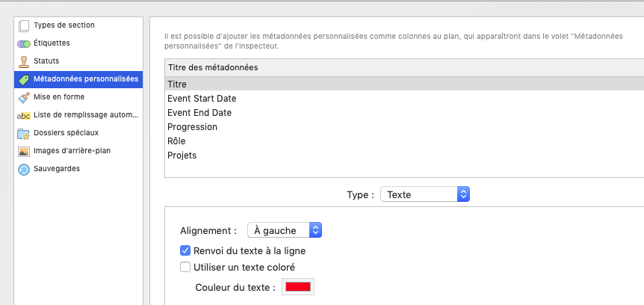Disable Renvoi du texte à la ligne

185,251
